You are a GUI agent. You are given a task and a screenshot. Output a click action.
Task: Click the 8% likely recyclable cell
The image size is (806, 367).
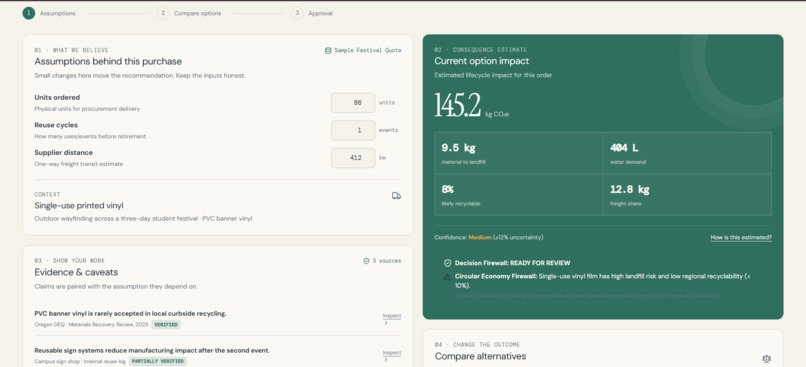coord(519,195)
